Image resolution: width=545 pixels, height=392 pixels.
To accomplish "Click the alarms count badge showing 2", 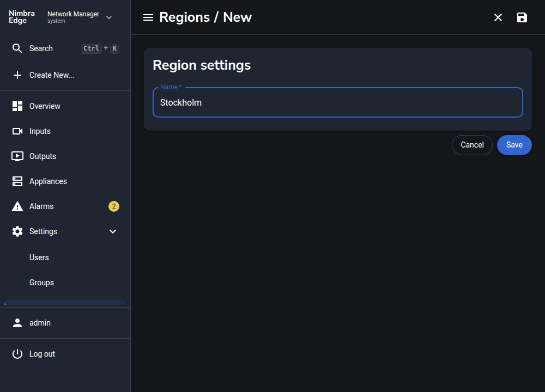I will tap(114, 206).
